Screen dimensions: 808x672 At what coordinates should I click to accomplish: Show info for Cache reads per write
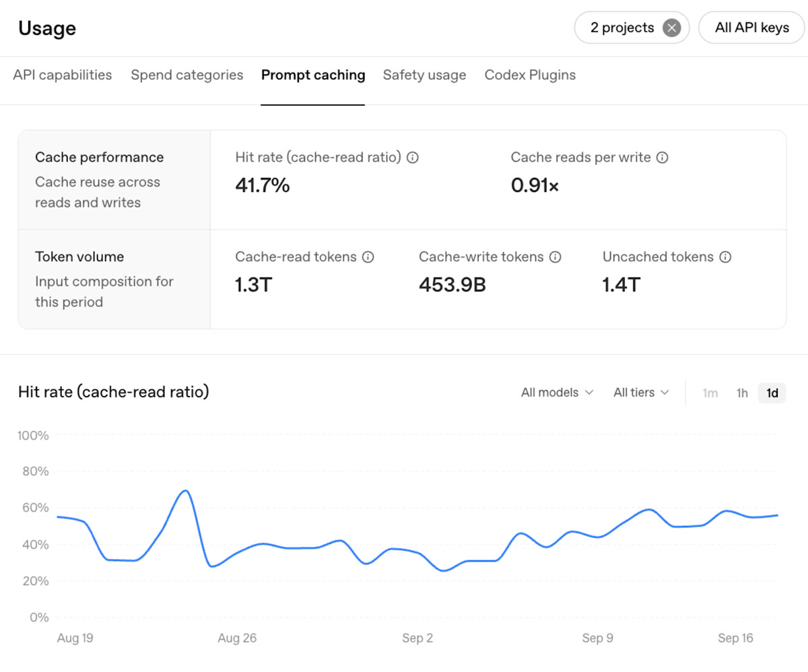tap(663, 158)
